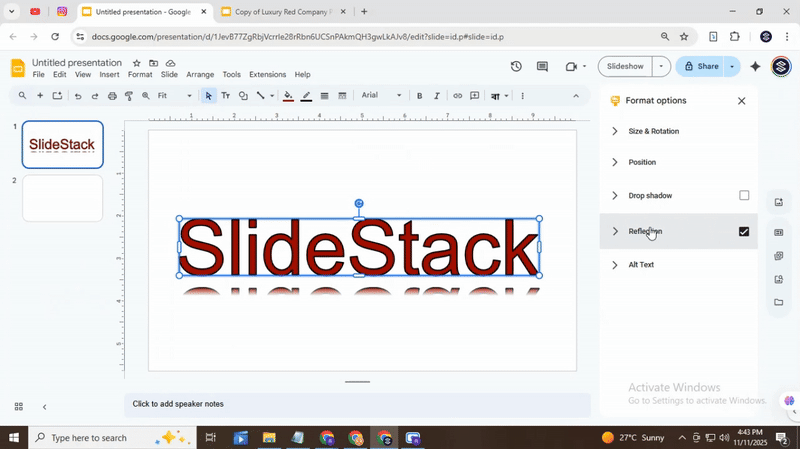Toggle bold formatting
This screenshot has width=800, height=449.
click(419, 96)
